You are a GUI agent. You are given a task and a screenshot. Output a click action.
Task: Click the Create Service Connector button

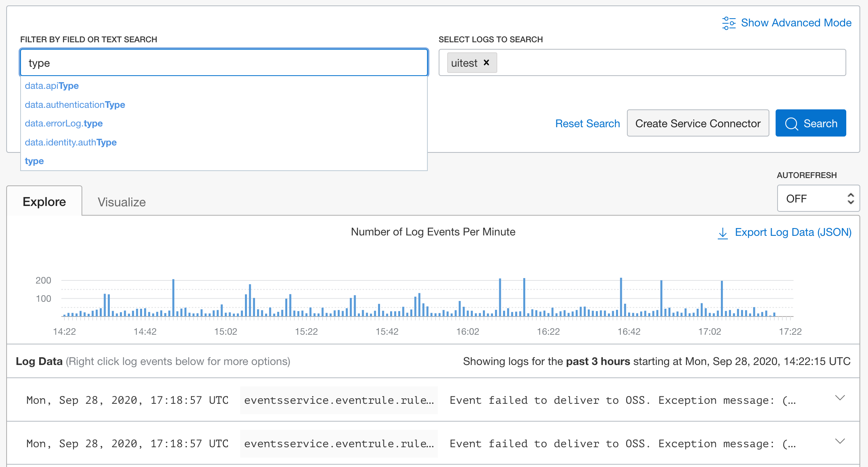[698, 123]
